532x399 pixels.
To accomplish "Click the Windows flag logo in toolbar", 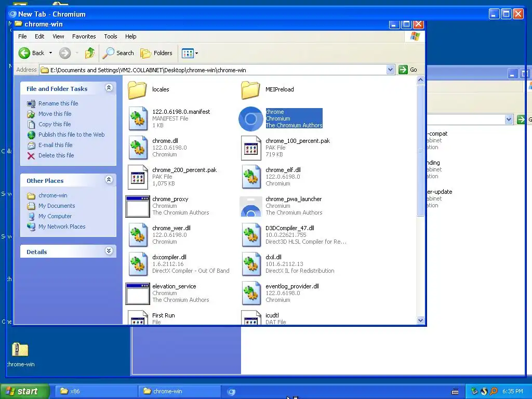I will coord(415,36).
